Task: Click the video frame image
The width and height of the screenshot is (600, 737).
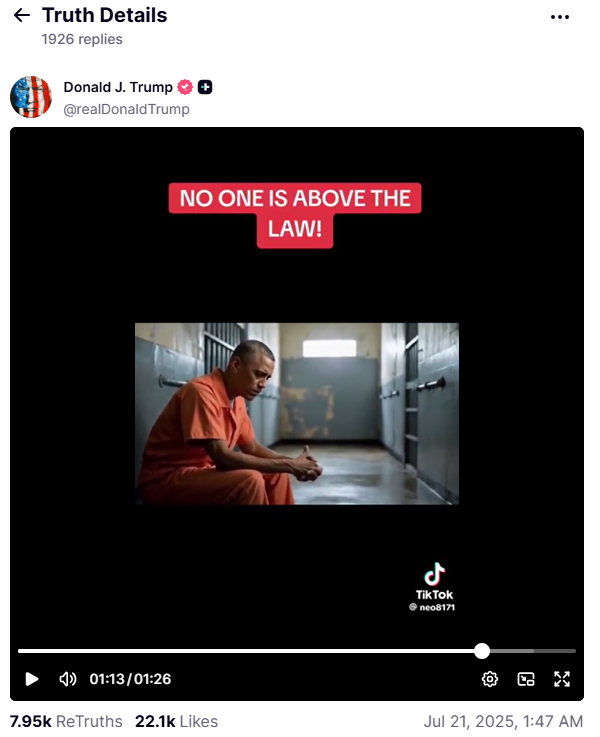Action: click(x=296, y=414)
